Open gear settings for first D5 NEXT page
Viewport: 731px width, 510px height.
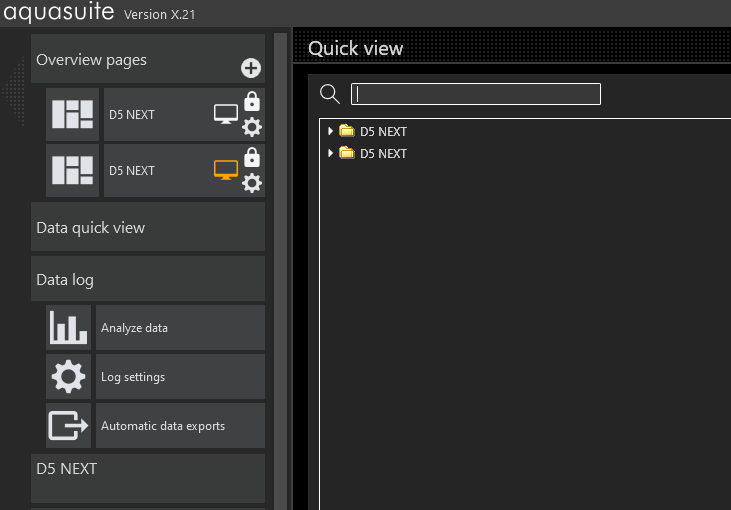252,127
